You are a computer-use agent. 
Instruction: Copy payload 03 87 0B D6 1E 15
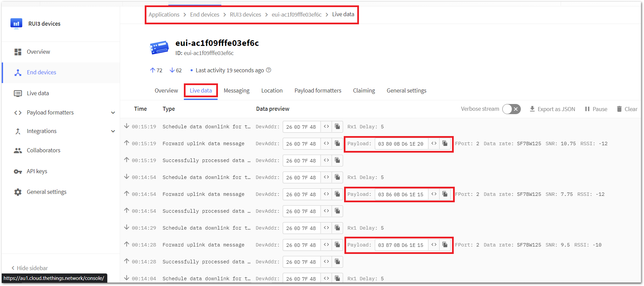tap(445, 245)
